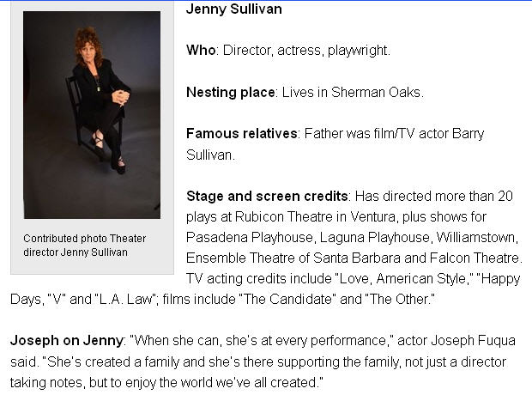Click the text 'Director, actress, playwright.'

point(306,51)
